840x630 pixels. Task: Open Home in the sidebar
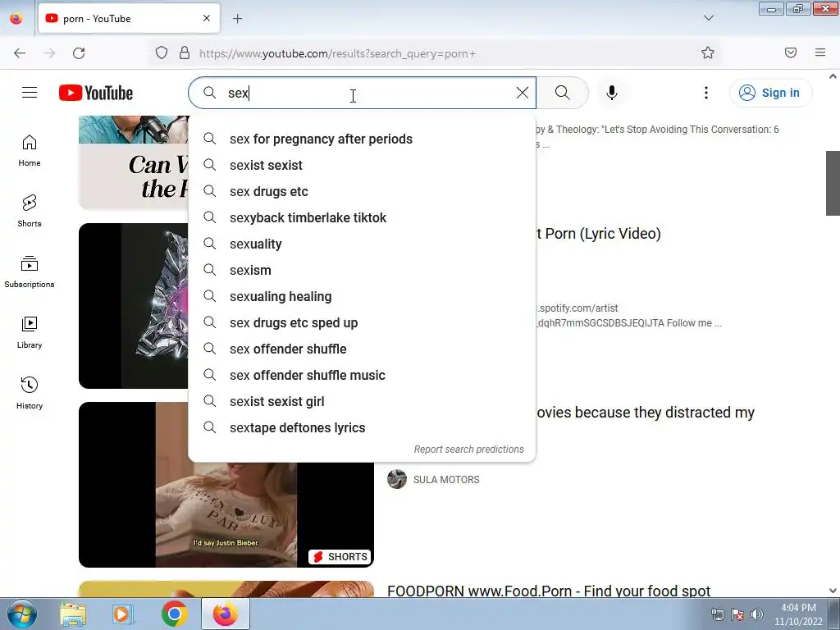[x=30, y=151]
